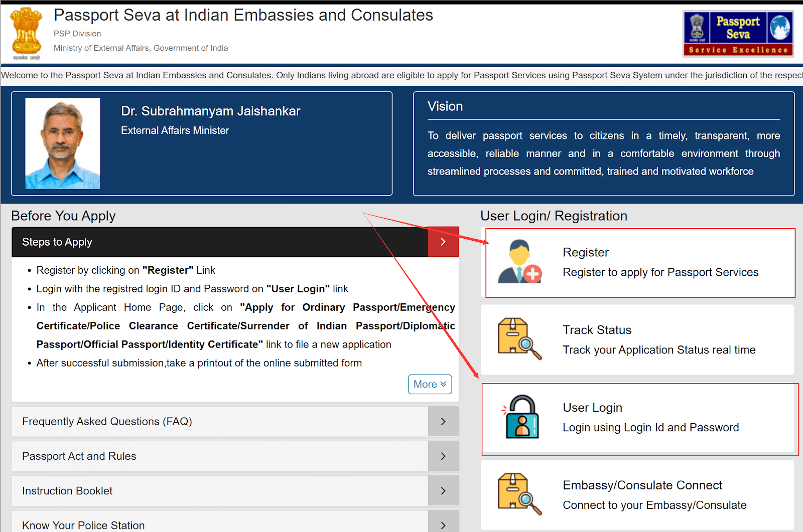Click 'Login using Login Id and Password' text
803x532 pixels.
tap(650, 428)
